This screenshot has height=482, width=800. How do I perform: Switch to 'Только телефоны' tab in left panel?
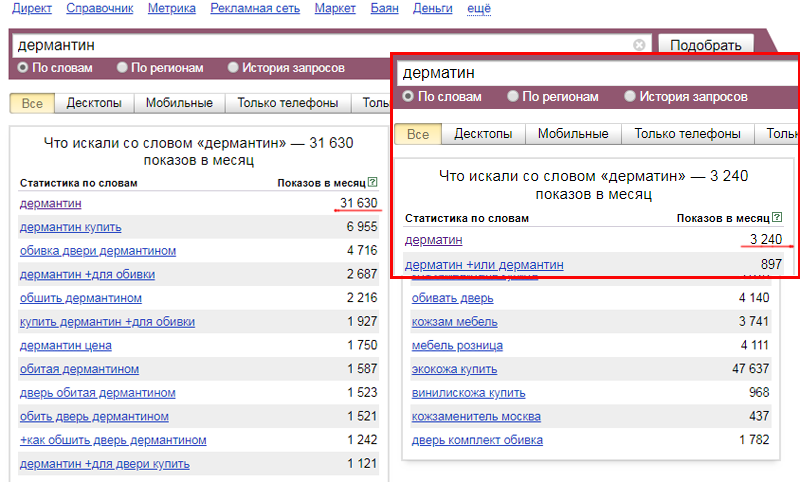point(288,103)
